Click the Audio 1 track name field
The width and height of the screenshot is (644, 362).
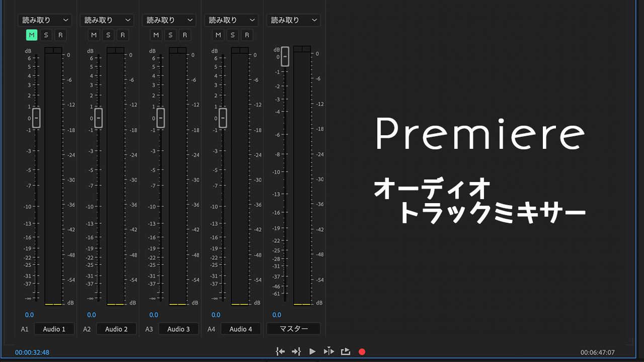[x=54, y=329]
